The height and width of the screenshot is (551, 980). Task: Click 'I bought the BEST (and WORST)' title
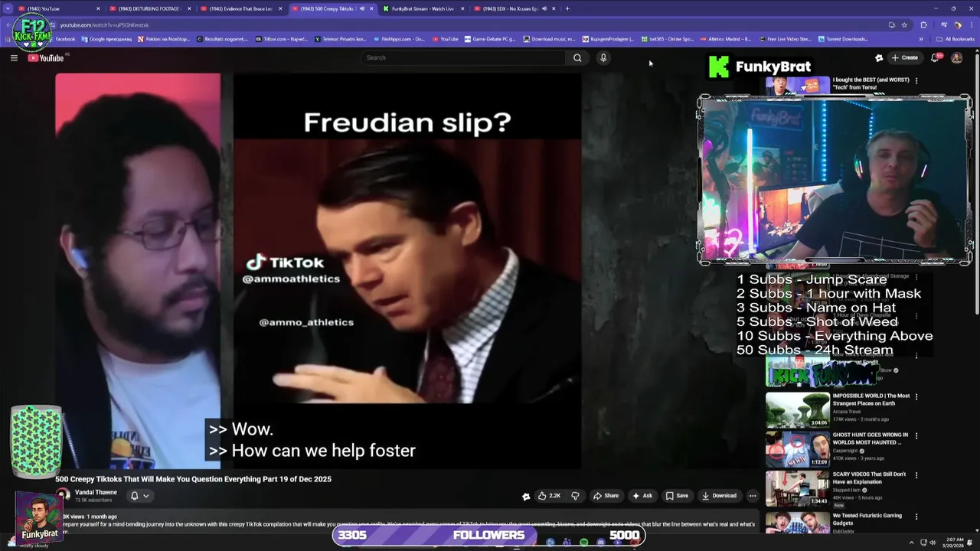pos(871,83)
